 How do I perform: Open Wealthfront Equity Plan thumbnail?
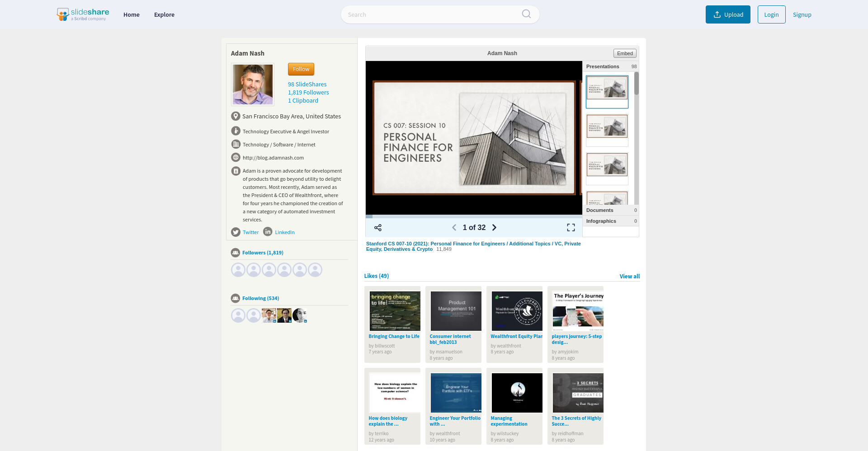517,311
